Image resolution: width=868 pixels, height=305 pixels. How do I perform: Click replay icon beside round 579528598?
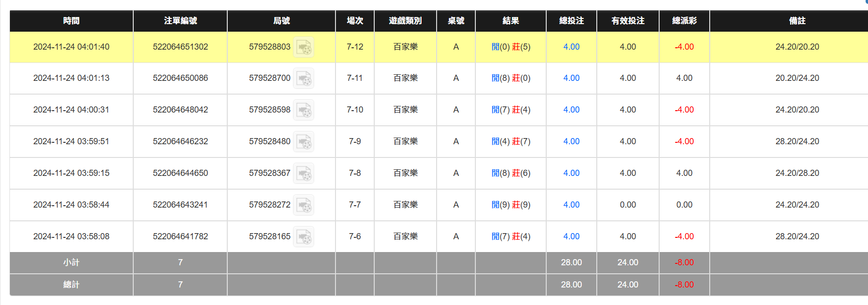[303, 110]
